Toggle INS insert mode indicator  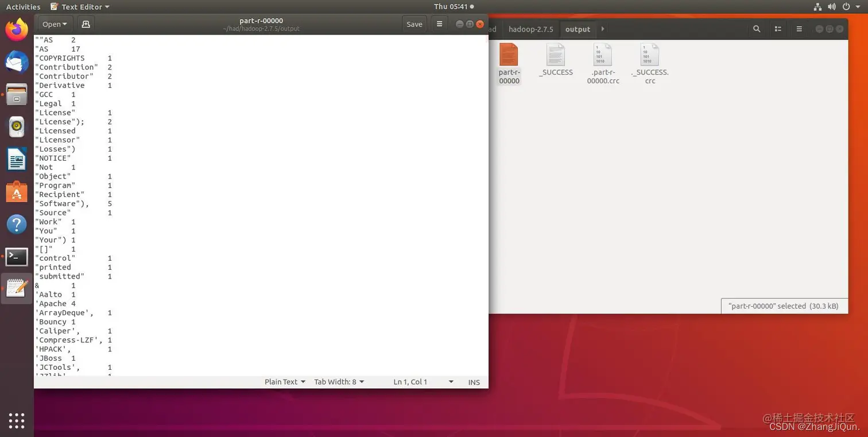[x=474, y=382]
